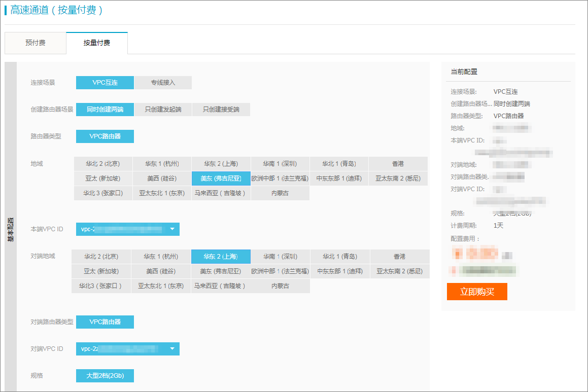Screen dimensions: 588x392
Task: Select 马来西亚 (吉隆坡) in local 地域 section
Action: pyautogui.click(x=221, y=193)
